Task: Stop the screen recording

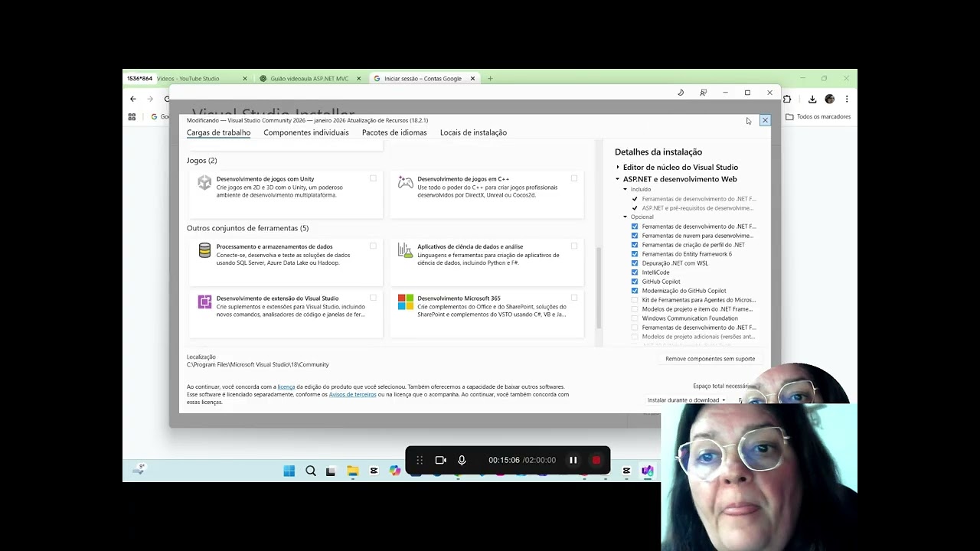Action: tap(596, 460)
